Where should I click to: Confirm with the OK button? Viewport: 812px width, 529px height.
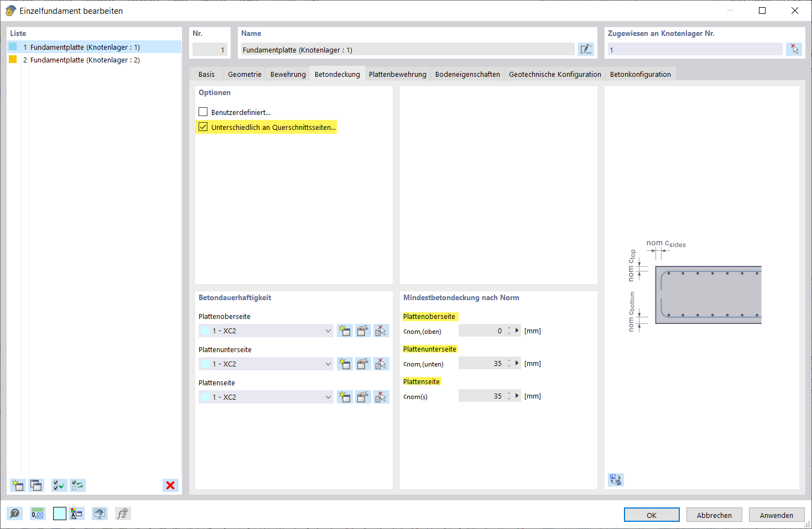[652, 515]
